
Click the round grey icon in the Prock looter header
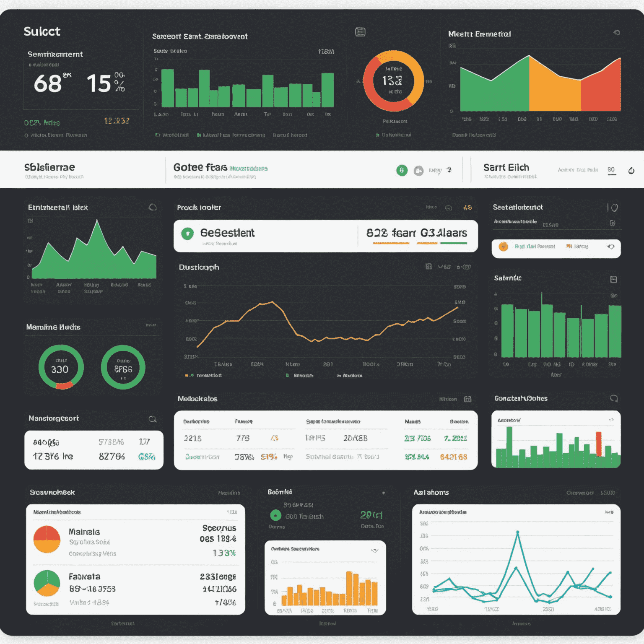[x=448, y=208]
